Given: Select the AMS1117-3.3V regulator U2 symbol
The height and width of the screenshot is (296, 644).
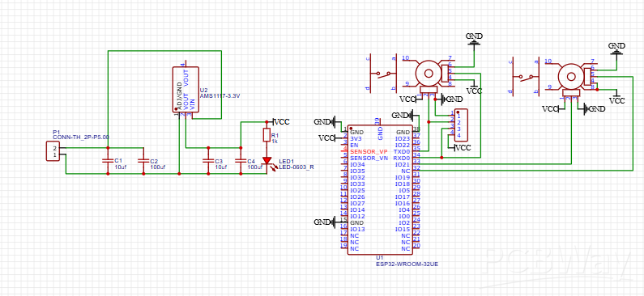Looking at the screenshot, I should 186,90.
